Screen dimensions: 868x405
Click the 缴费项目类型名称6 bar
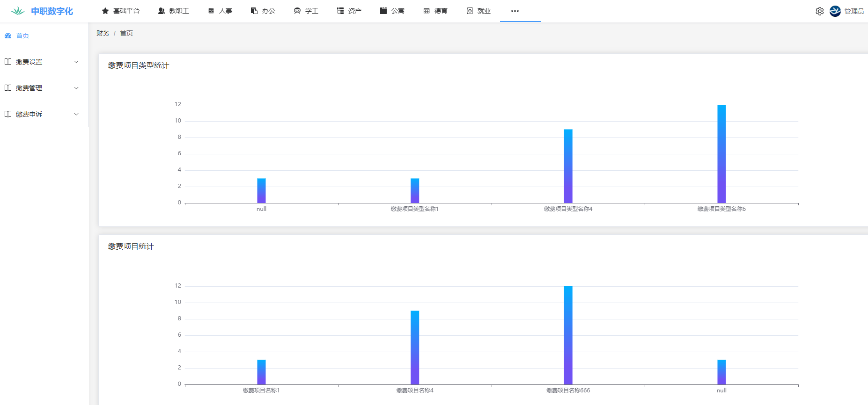coord(721,154)
